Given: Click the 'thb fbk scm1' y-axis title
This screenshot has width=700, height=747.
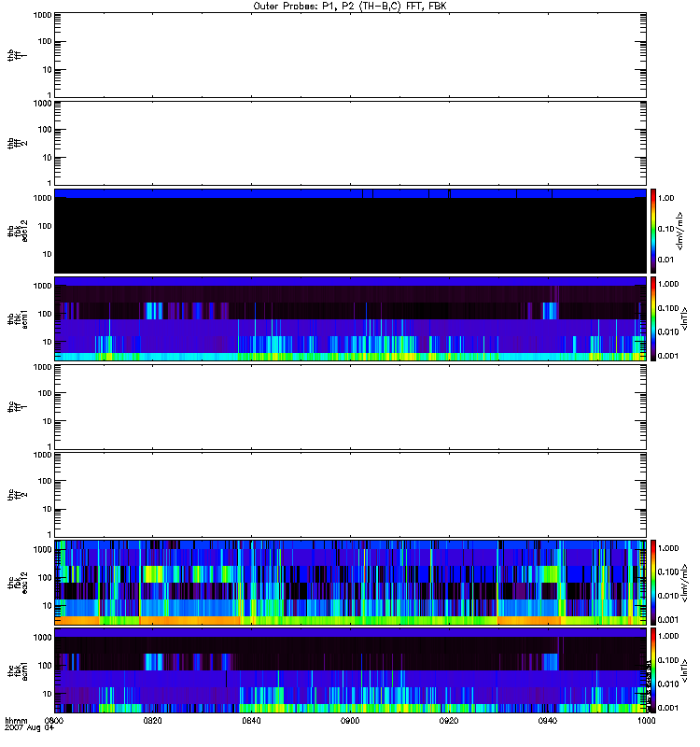Looking at the screenshot, I should pos(18,318).
